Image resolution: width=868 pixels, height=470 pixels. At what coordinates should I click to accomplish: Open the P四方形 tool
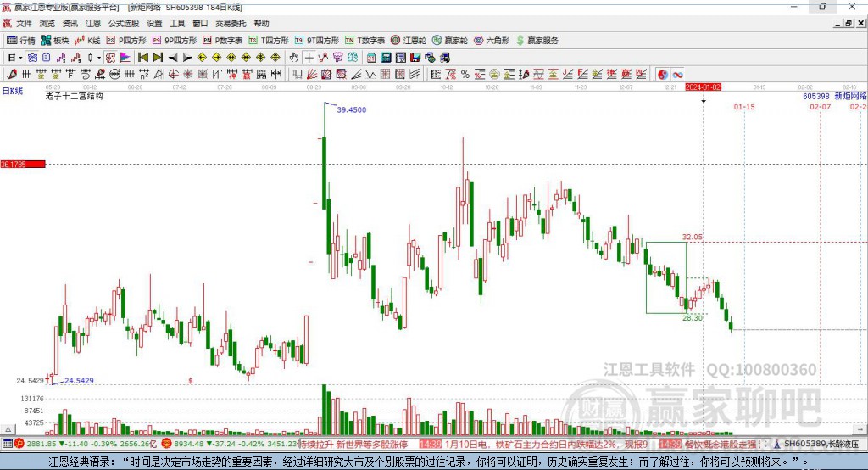click(x=126, y=41)
